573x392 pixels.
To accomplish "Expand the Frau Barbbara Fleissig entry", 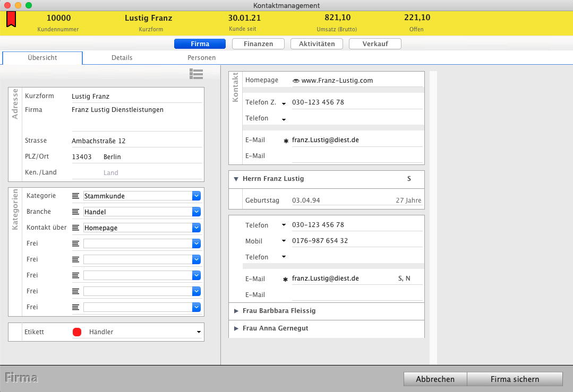I will pos(236,311).
